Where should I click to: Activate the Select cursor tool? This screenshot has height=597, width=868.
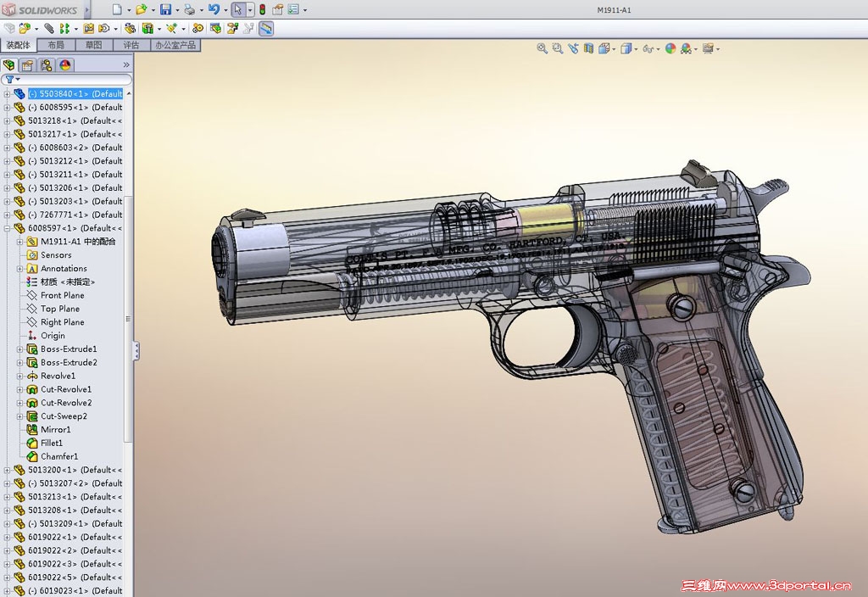click(238, 9)
